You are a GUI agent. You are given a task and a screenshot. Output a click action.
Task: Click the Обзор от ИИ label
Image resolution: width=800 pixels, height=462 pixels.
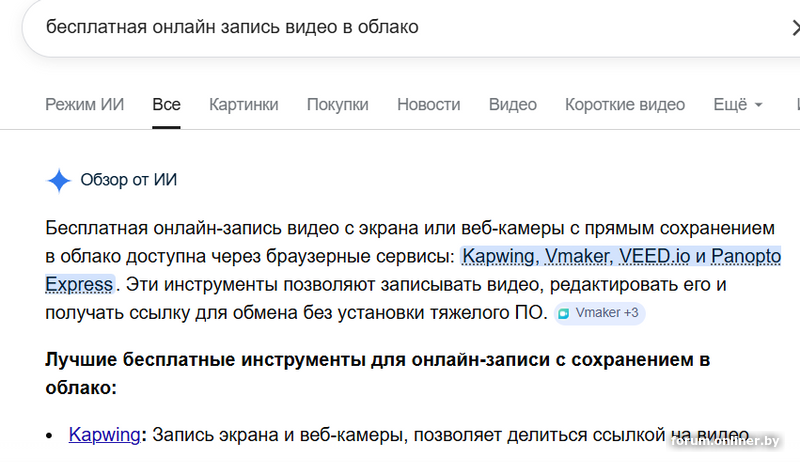(x=128, y=180)
